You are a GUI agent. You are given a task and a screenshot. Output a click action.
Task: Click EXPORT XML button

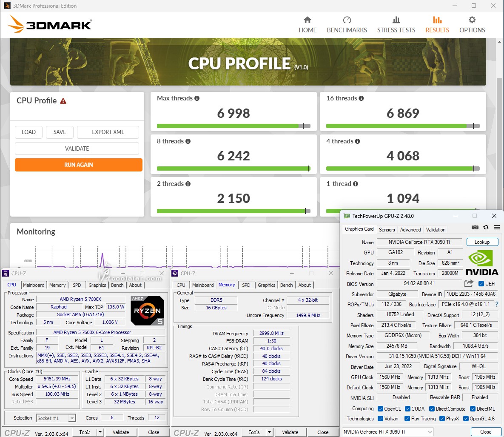point(108,132)
